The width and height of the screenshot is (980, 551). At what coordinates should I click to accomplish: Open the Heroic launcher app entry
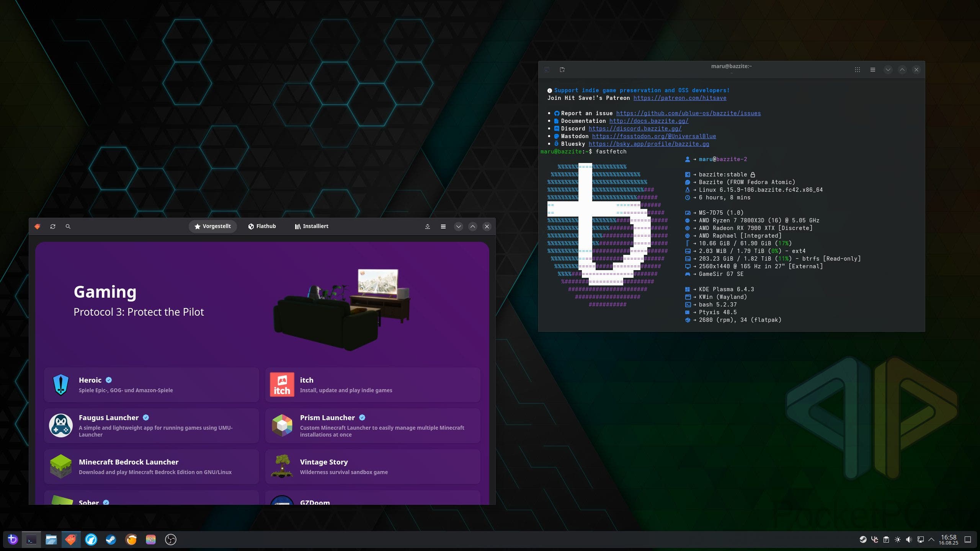152,385
